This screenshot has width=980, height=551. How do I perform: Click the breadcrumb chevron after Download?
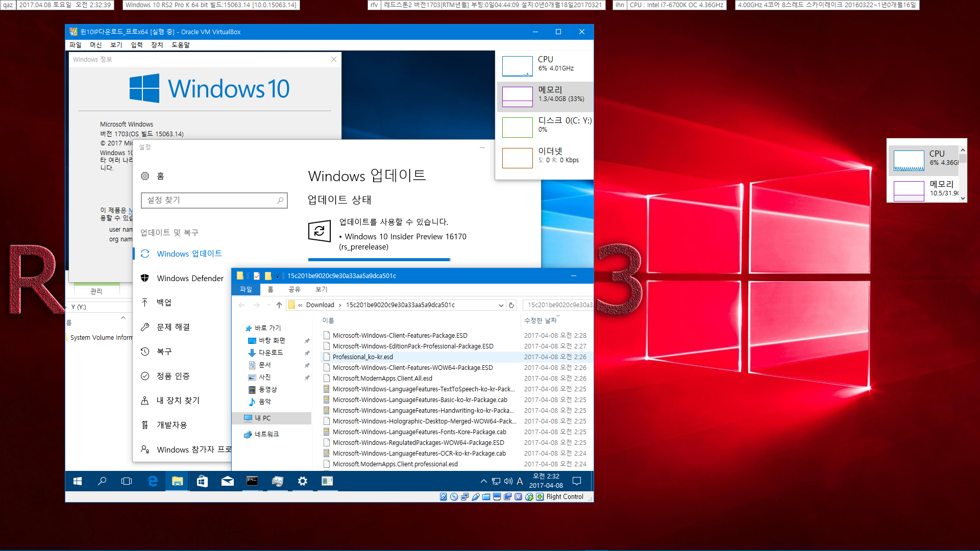click(340, 305)
